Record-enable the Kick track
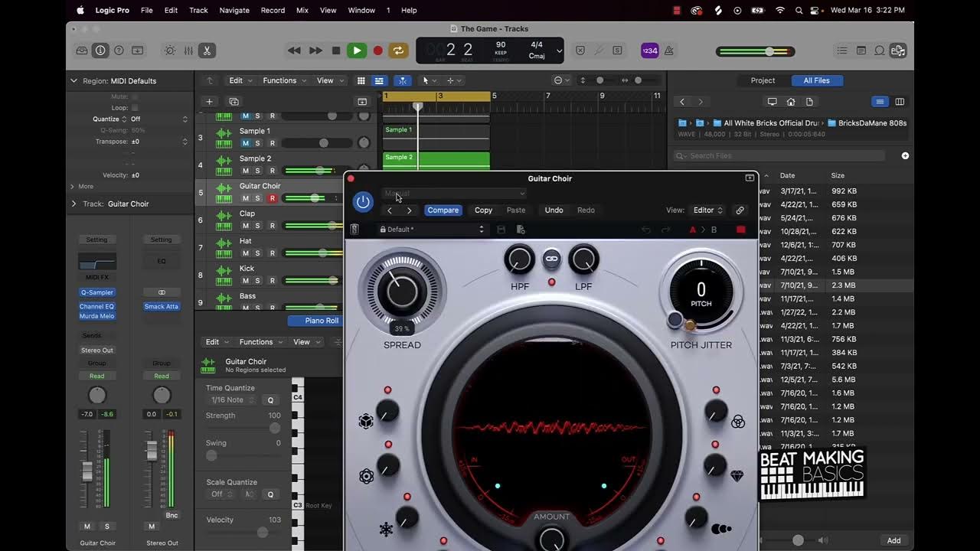Viewport: 980px width, 551px height. [272, 280]
